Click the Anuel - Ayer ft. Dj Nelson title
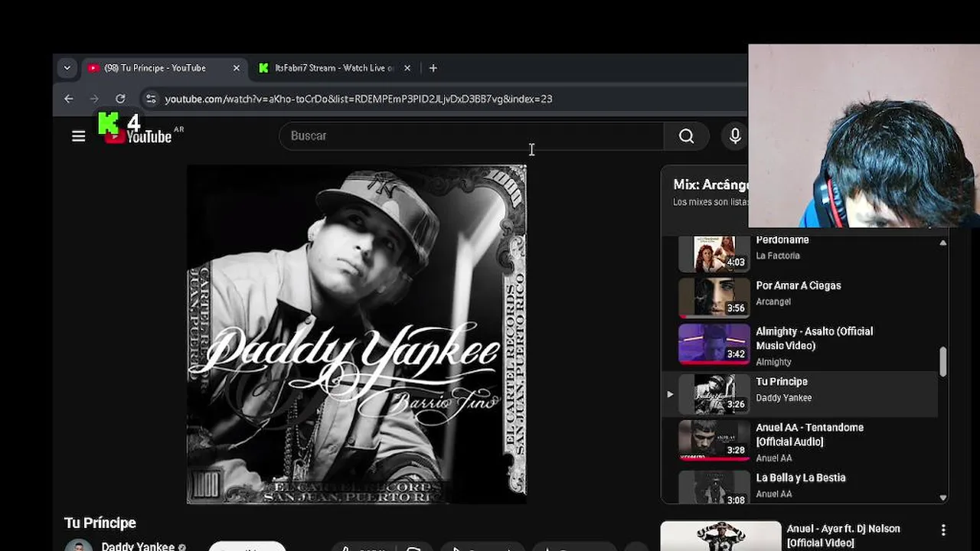Viewport: 980px width, 551px height. point(843,536)
